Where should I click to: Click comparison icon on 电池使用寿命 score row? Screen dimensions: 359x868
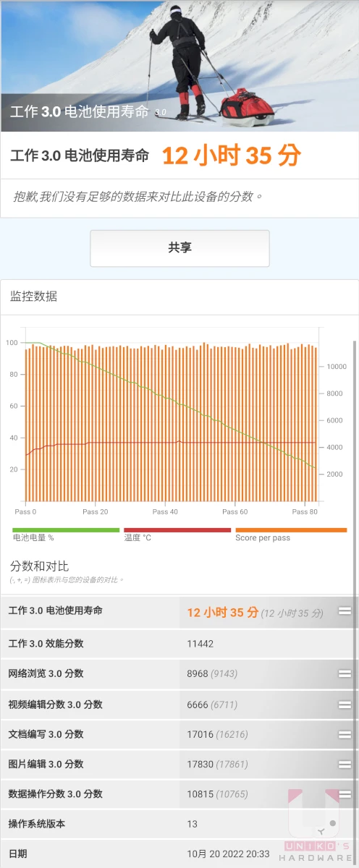pos(345,611)
